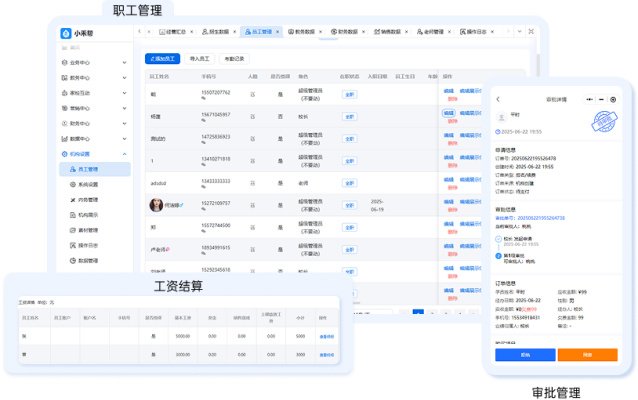Image resolution: width=638 pixels, height=400 pixels.
Task: Click 编辑 in the 15671045957 row
Action: click(x=448, y=113)
